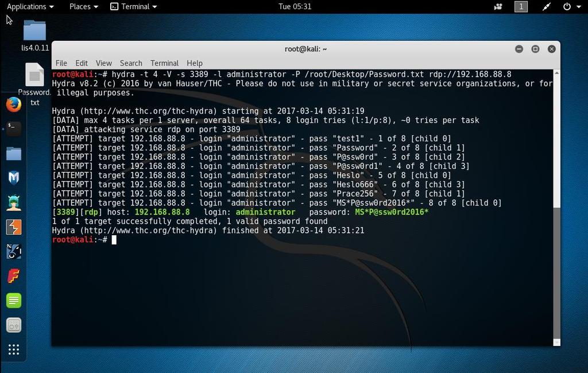The width and height of the screenshot is (588, 373).
Task: Maximize the root@kali terminal window
Action: pos(535,49)
